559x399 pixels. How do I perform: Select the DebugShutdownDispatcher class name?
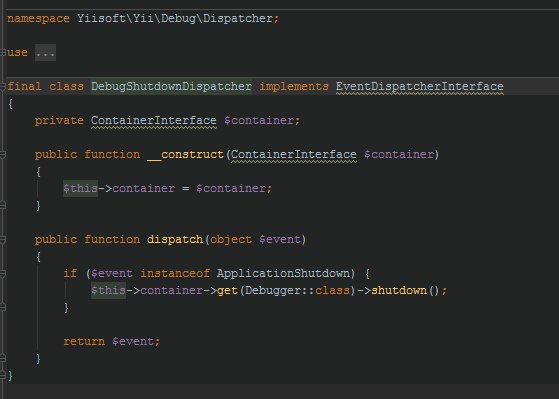point(171,86)
